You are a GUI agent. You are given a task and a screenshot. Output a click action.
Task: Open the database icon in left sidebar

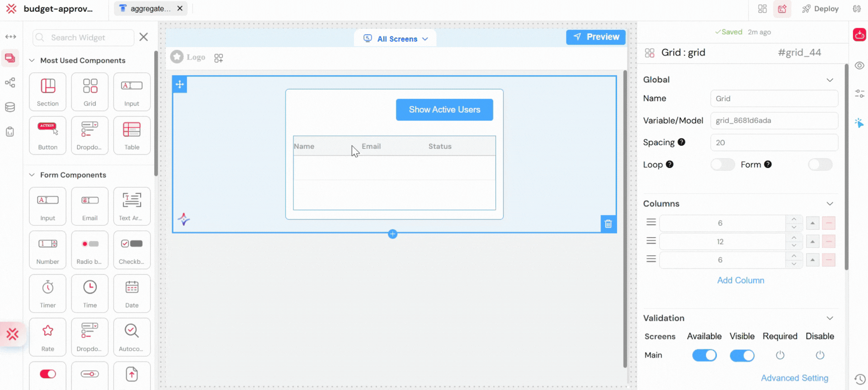point(10,107)
